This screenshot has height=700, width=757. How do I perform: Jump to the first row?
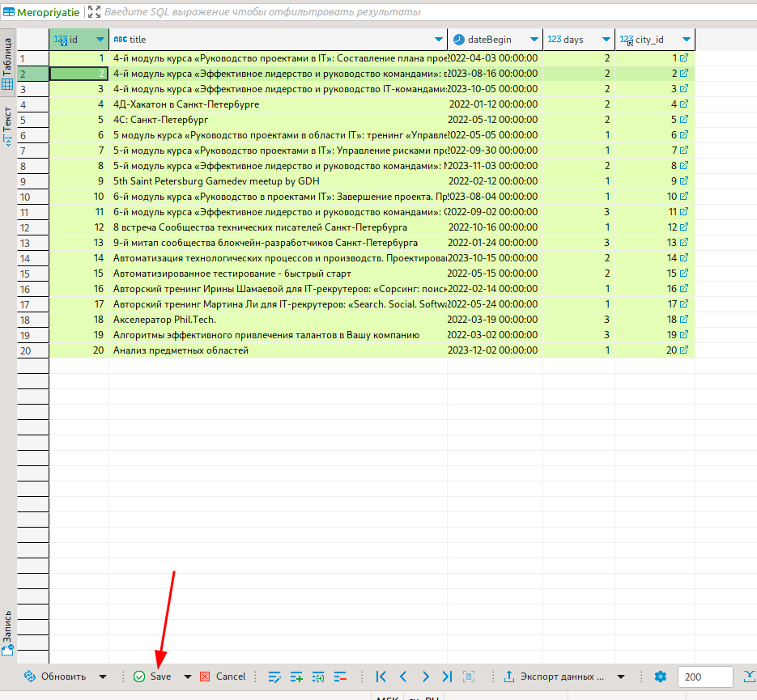tap(381, 677)
